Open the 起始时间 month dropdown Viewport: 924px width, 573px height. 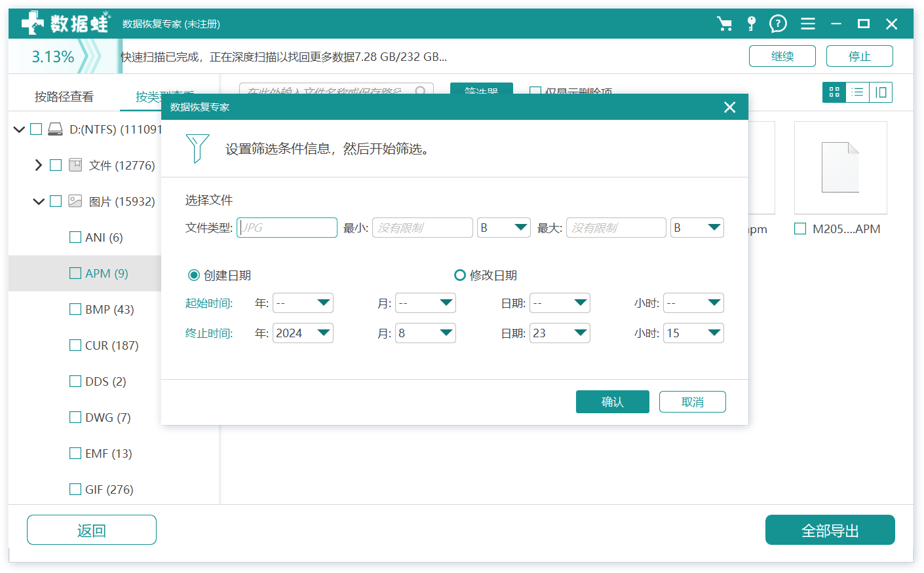click(x=425, y=303)
